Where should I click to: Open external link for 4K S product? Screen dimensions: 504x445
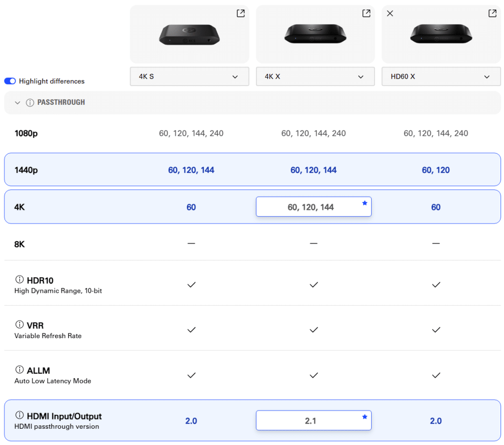click(x=240, y=13)
